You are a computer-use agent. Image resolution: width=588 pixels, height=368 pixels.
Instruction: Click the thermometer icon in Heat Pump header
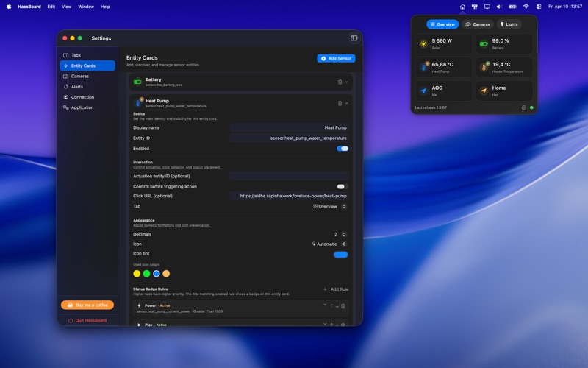coord(137,103)
